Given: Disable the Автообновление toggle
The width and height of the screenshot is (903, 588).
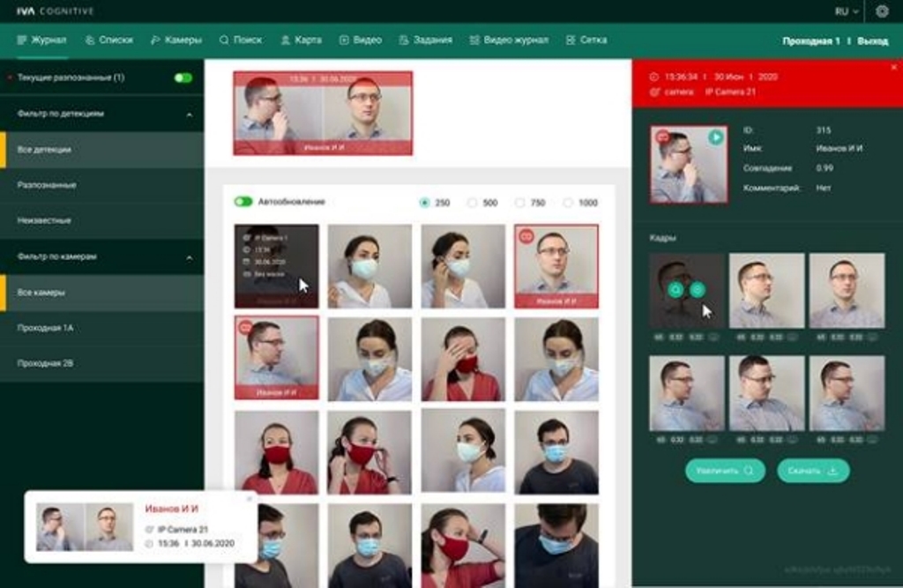Looking at the screenshot, I should pyautogui.click(x=243, y=202).
